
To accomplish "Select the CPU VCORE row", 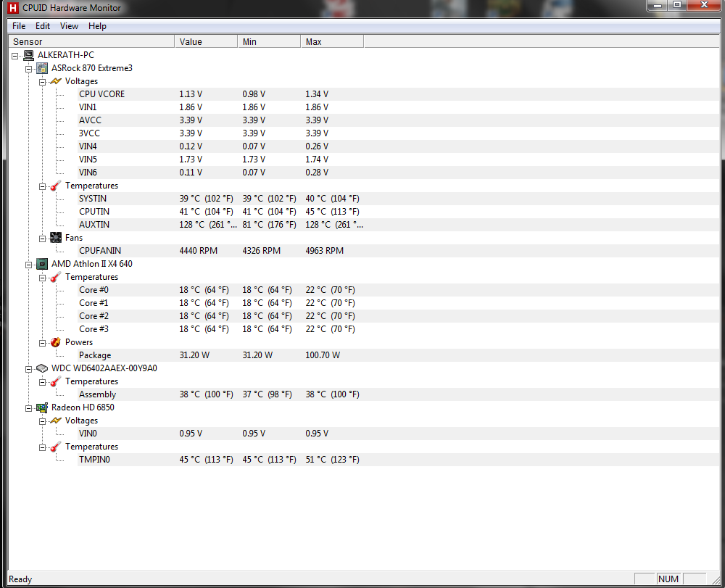I will tap(399, 94).
